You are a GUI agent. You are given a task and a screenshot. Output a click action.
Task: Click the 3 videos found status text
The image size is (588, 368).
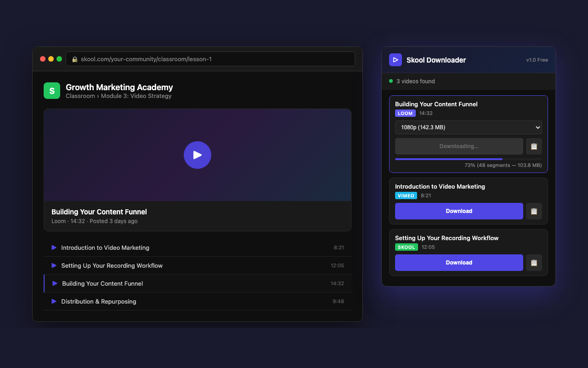(x=416, y=81)
